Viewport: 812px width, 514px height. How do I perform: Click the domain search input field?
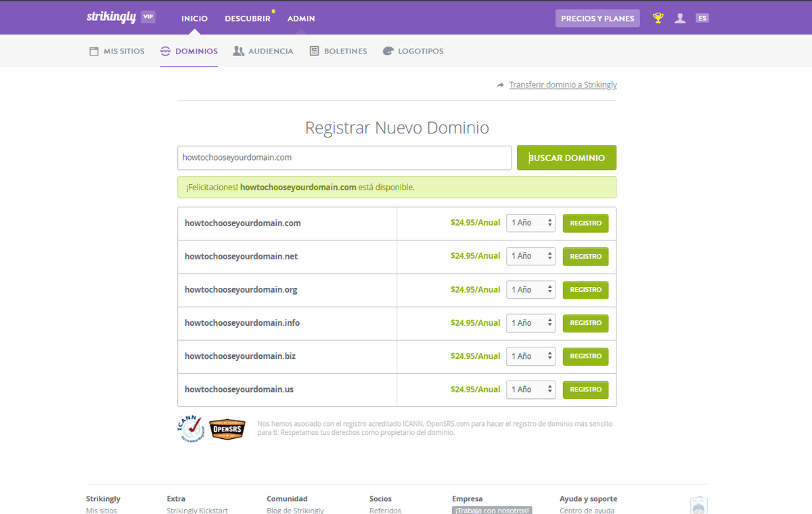coord(344,157)
